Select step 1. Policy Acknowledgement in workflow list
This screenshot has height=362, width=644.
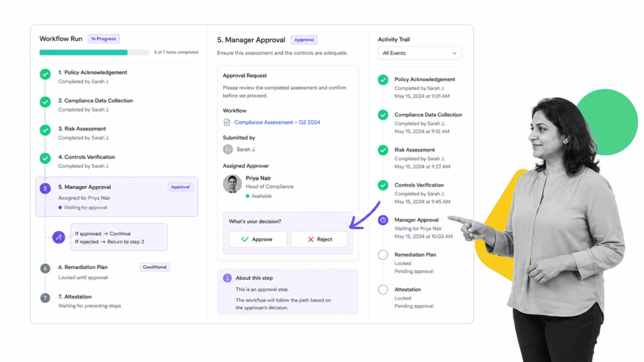[x=92, y=72]
